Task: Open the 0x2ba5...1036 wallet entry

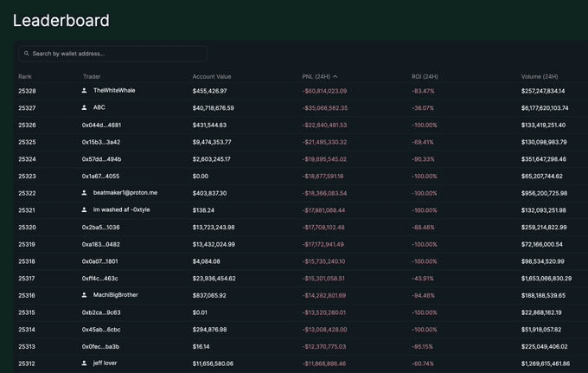Action: (x=101, y=227)
